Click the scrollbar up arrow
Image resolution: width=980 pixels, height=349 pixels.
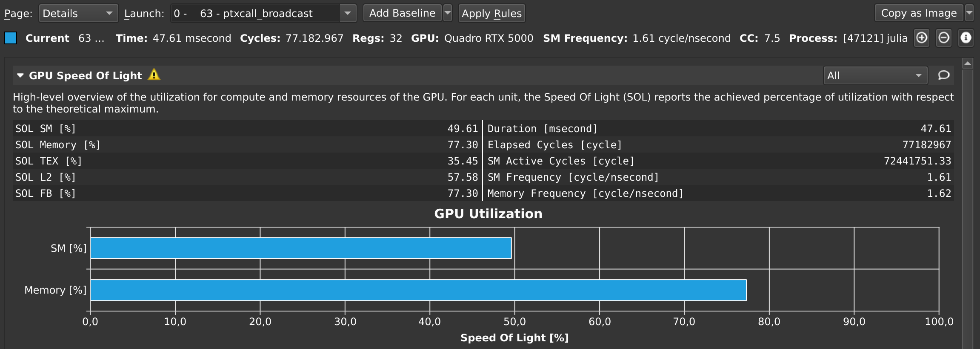(968, 63)
